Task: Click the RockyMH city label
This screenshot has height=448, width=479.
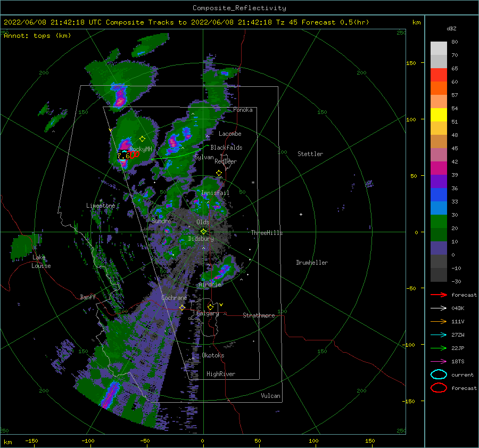Action: [141, 149]
